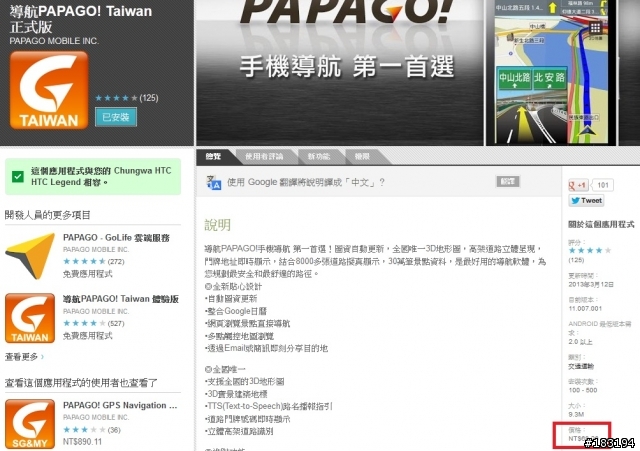Click the GPS Navigation rating (36)
The image size is (640, 451).
(x=92, y=430)
